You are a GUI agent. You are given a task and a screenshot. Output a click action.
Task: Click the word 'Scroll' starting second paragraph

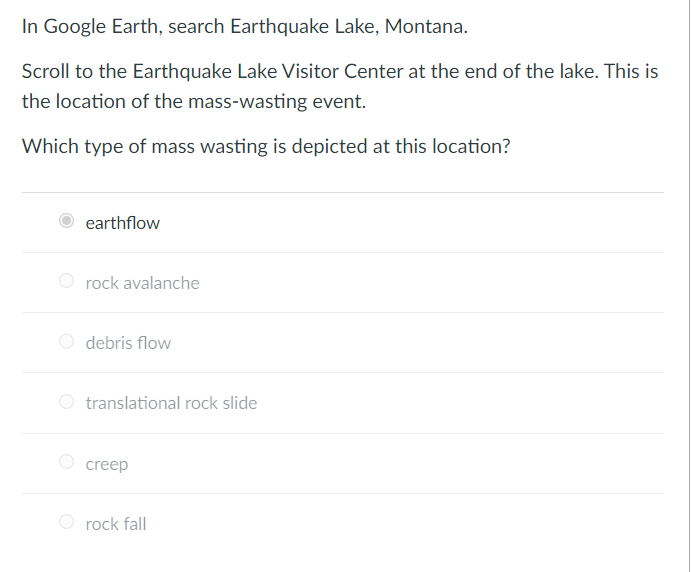click(x=46, y=71)
